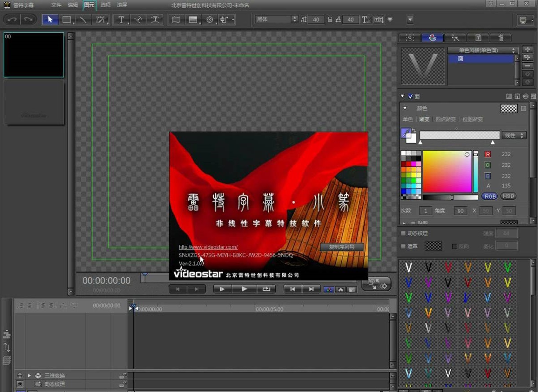538x392 pixels.
Task: Open the videostar.com link in the splash
Action: pos(208,247)
